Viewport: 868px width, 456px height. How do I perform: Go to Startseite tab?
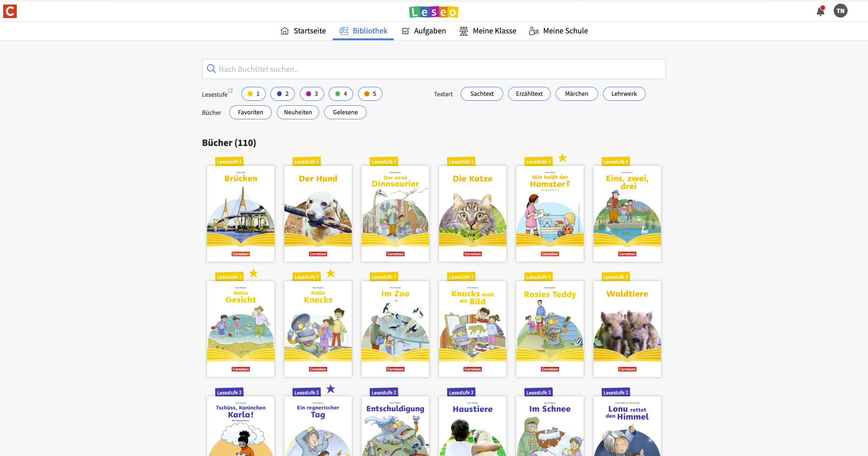tap(303, 31)
